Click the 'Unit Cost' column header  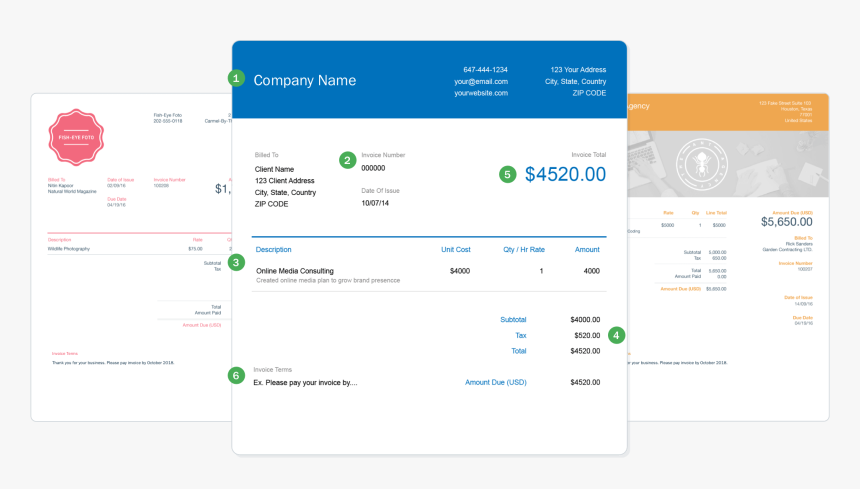455,249
